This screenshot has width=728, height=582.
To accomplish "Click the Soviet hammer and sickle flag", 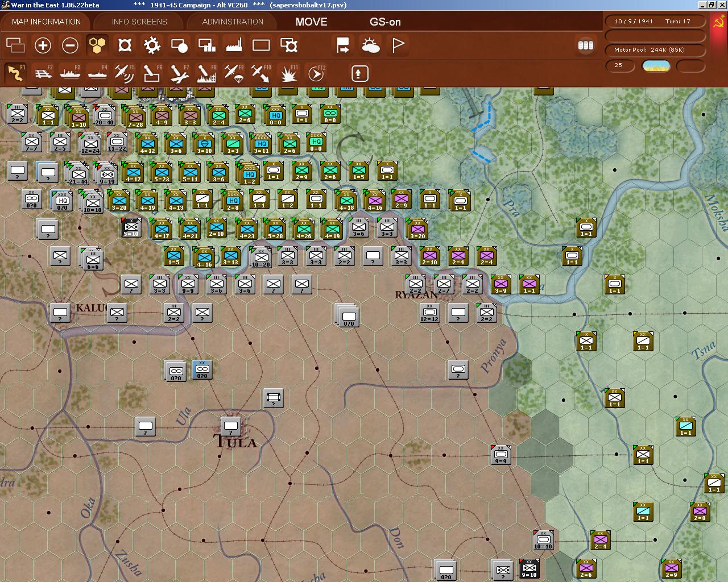I will click(719, 24).
